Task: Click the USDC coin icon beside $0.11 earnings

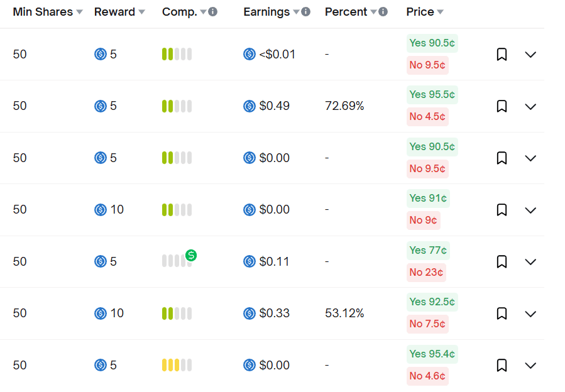Action: point(250,261)
